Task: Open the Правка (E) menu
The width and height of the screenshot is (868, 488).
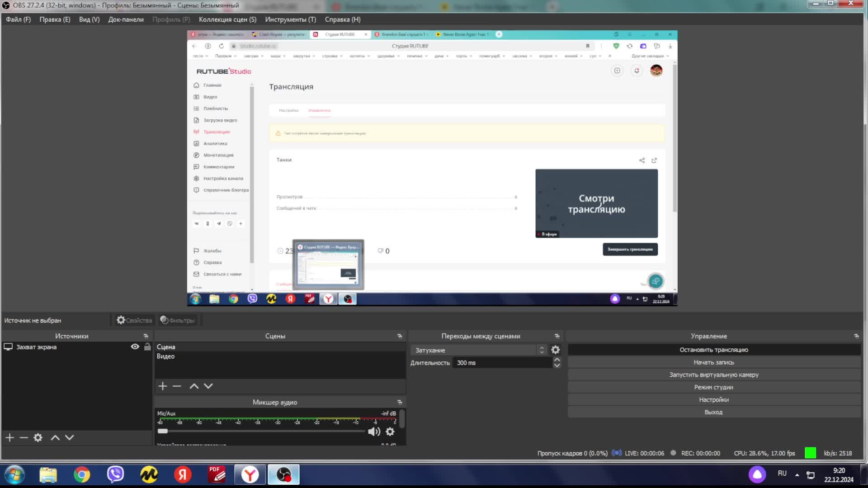Action: pyautogui.click(x=55, y=19)
